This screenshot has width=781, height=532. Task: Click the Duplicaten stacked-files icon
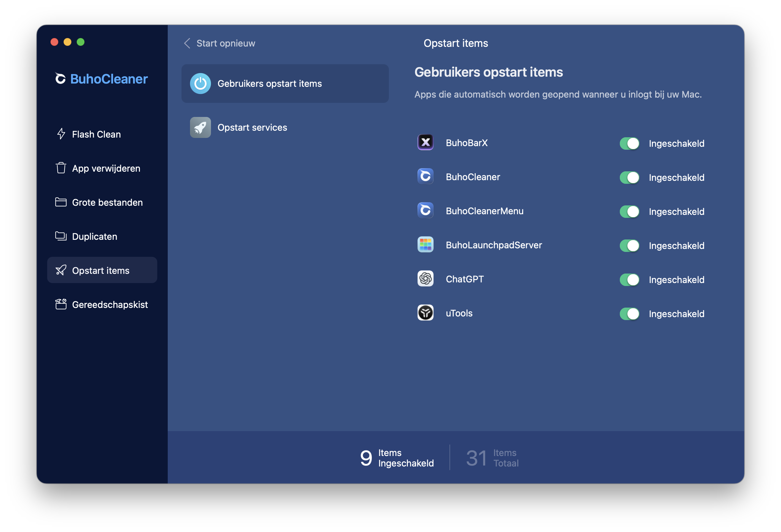coord(61,236)
